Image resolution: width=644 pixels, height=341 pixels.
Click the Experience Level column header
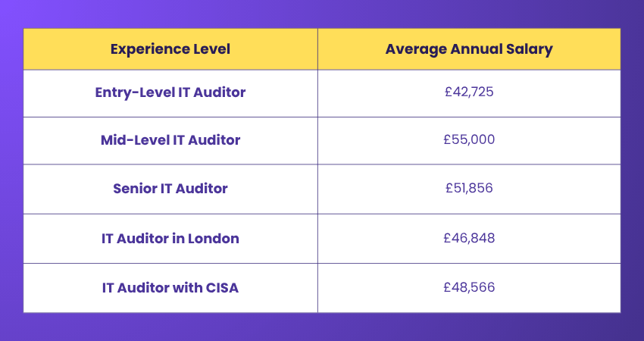170,49
